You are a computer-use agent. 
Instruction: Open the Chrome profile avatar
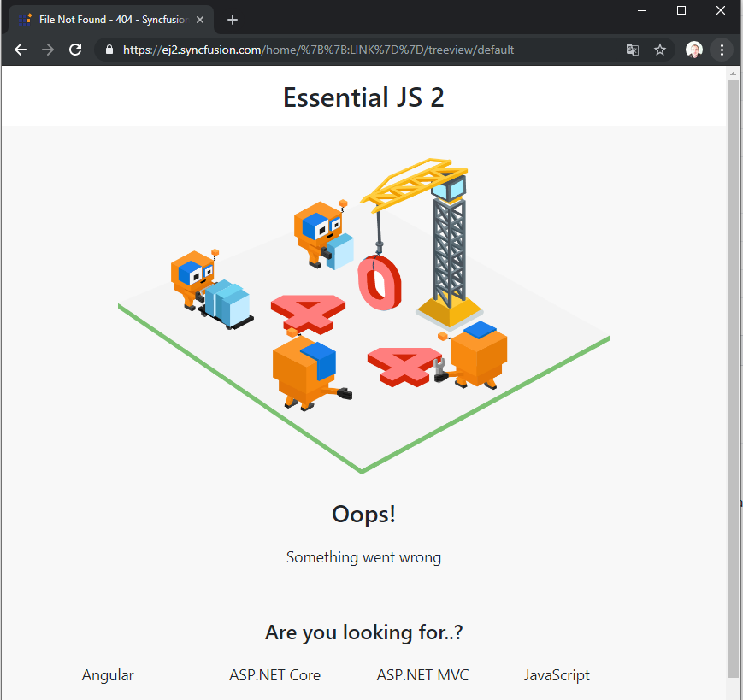point(693,50)
